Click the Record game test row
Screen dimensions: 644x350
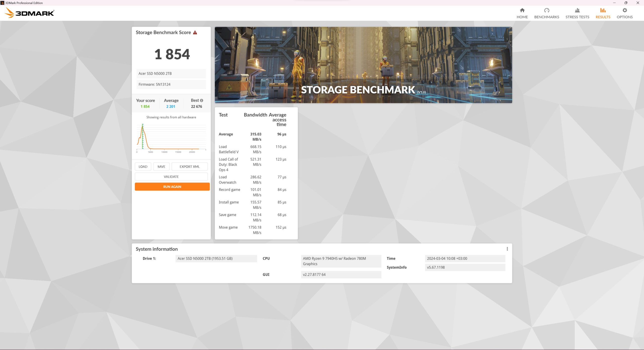(x=253, y=192)
